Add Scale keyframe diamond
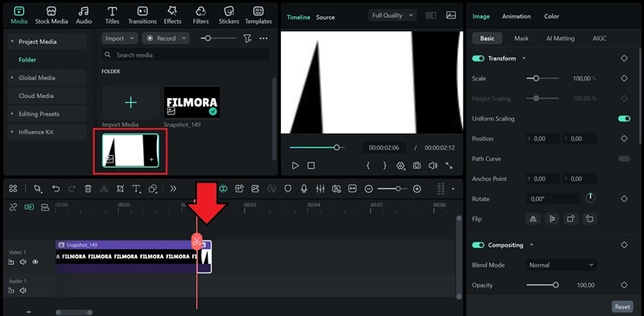644x316 pixels. point(624,78)
